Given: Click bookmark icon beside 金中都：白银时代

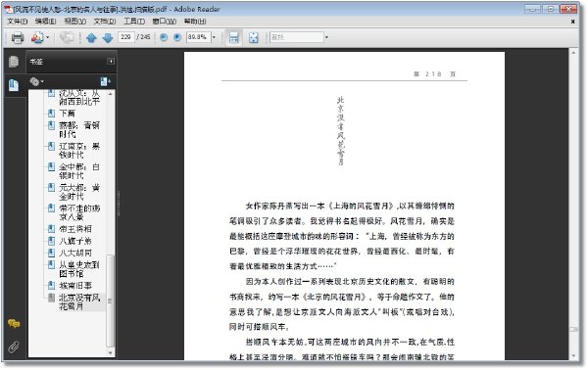Looking at the screenshot, I should (52, 167).
